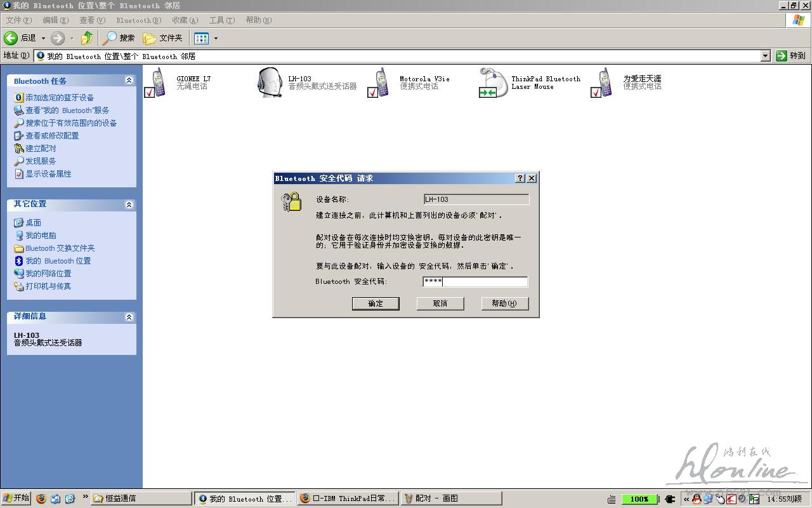Click 取消 to cancel pairing dialog
812x508 pixels.
tap(440, 304)
